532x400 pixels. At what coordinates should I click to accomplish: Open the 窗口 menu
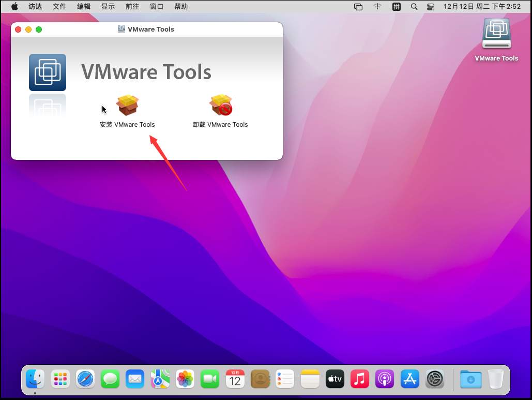(157, 6)
